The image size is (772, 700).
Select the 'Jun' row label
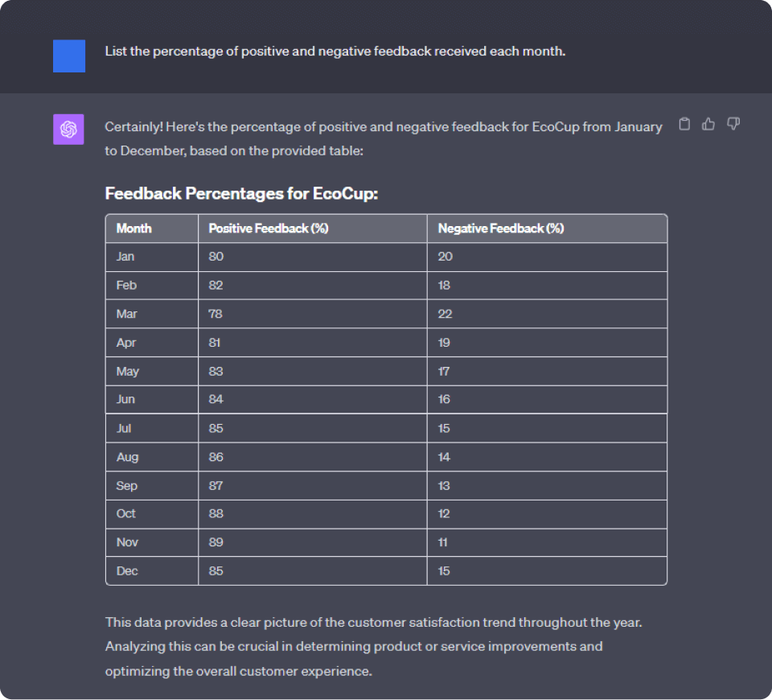point(125,400)
